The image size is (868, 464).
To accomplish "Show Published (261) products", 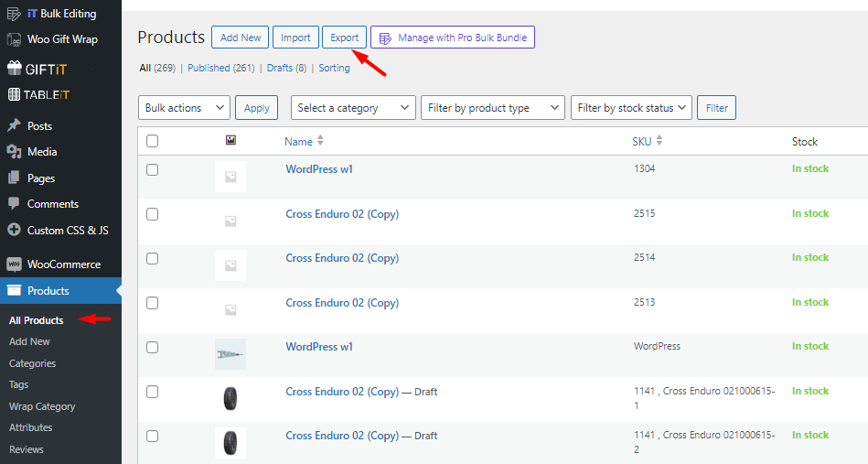I will [220, 68].
